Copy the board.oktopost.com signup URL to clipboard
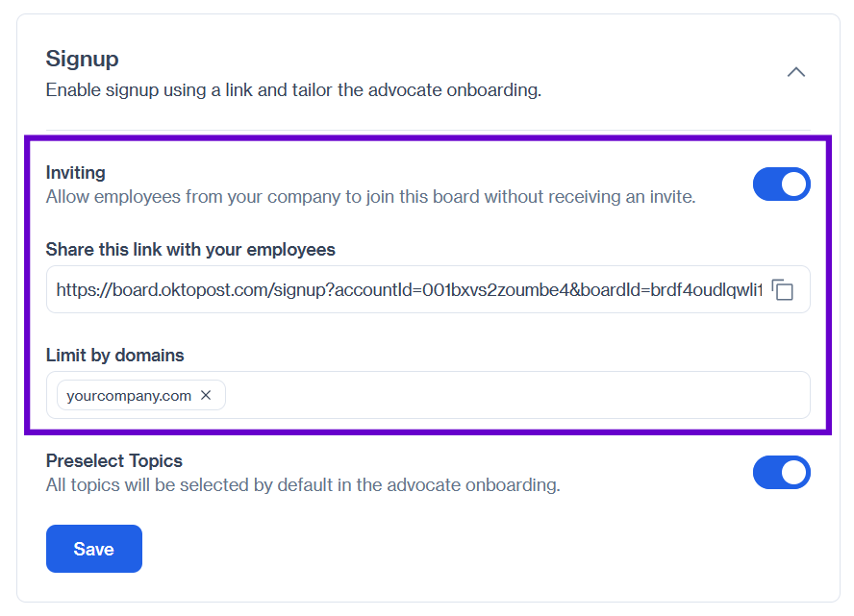 783,289
